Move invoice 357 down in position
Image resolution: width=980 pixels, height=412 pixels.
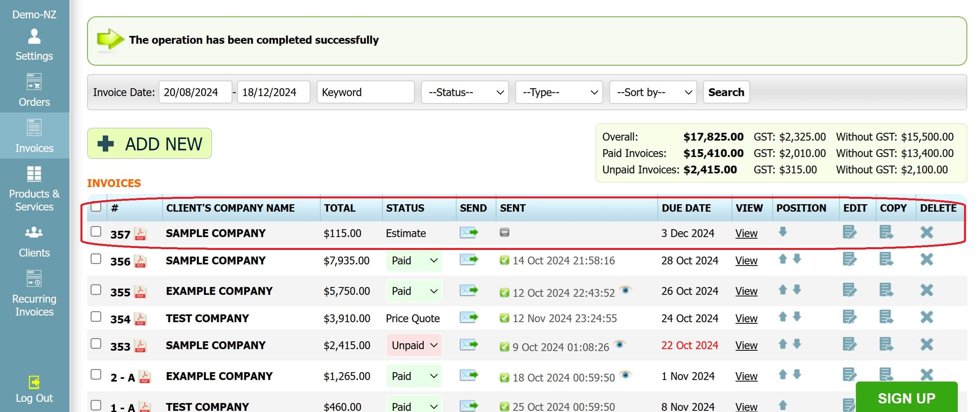click(x=782, y=232)
